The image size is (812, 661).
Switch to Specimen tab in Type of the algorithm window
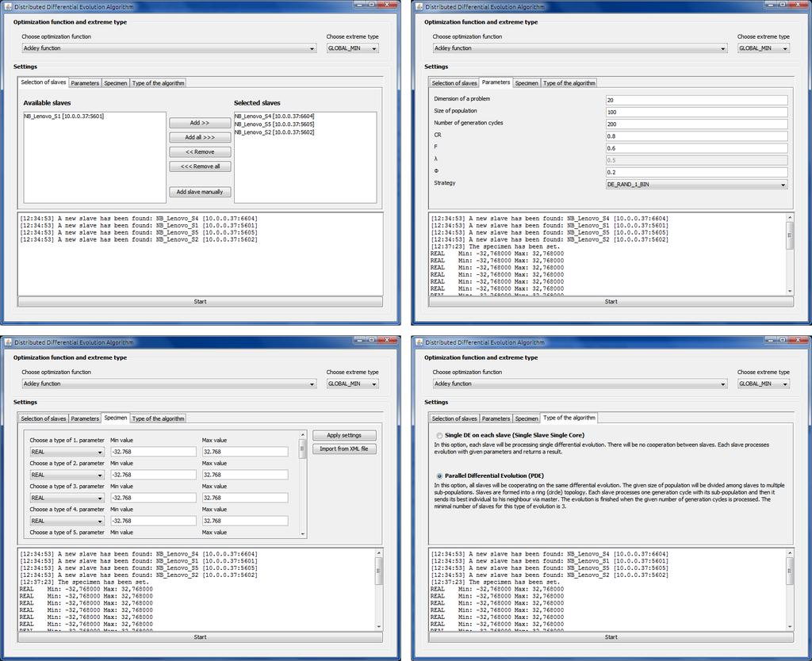[527, 418]
